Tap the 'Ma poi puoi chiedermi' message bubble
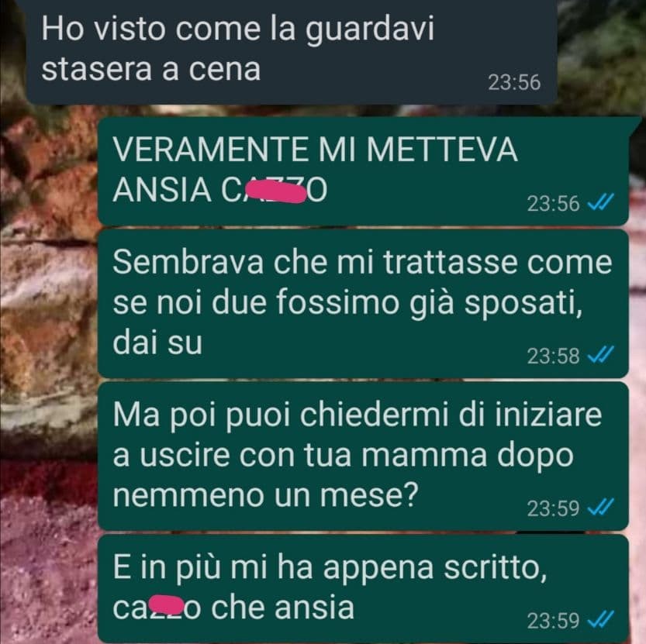The height and width of the screenshot is (644, 646). tap(364, 456)
